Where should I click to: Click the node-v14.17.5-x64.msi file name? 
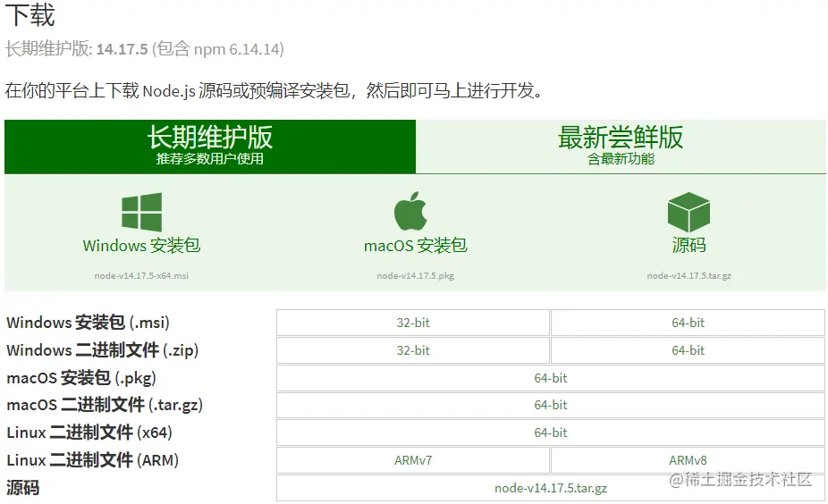click(141, 275)
